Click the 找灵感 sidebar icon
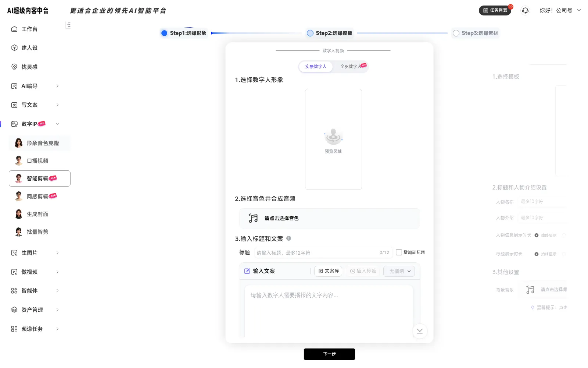Image resolution: width=588 pixels, height=368 pixels. click(x=14, y=67)
